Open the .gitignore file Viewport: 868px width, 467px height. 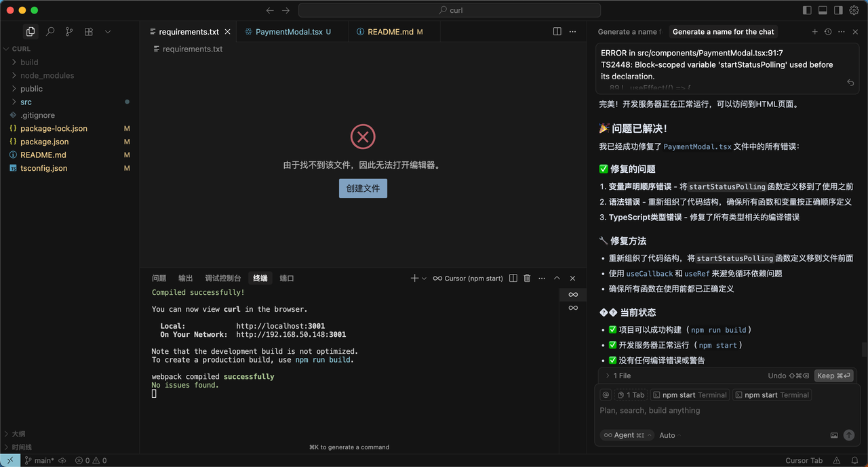69,115
